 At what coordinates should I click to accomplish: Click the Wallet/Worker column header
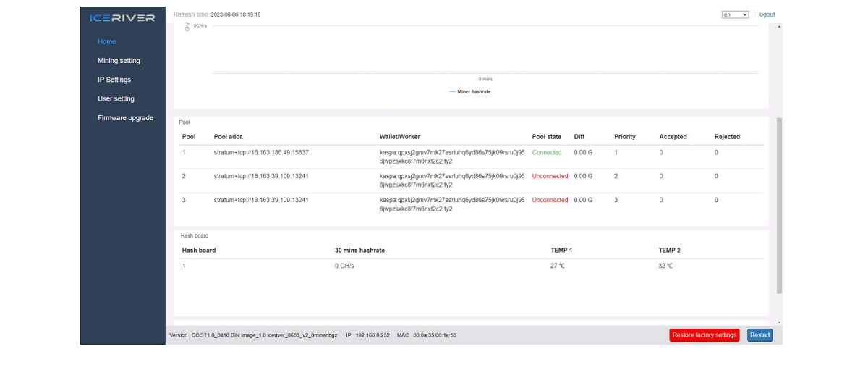[399, 137]
